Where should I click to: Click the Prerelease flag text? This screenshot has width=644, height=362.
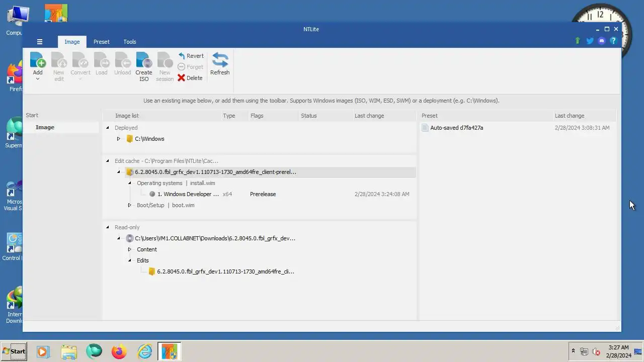(x=263, y=194)
